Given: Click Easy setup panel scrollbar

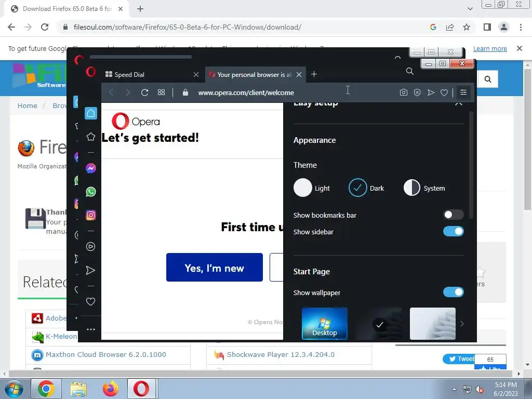Looking at the screenshot, I should pos(471,165).
